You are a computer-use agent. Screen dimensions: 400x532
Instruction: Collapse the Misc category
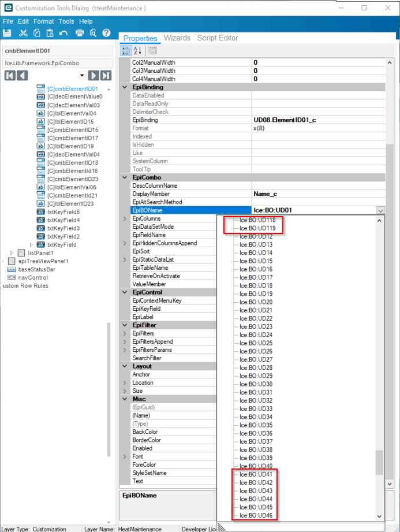tap(125, 399)
